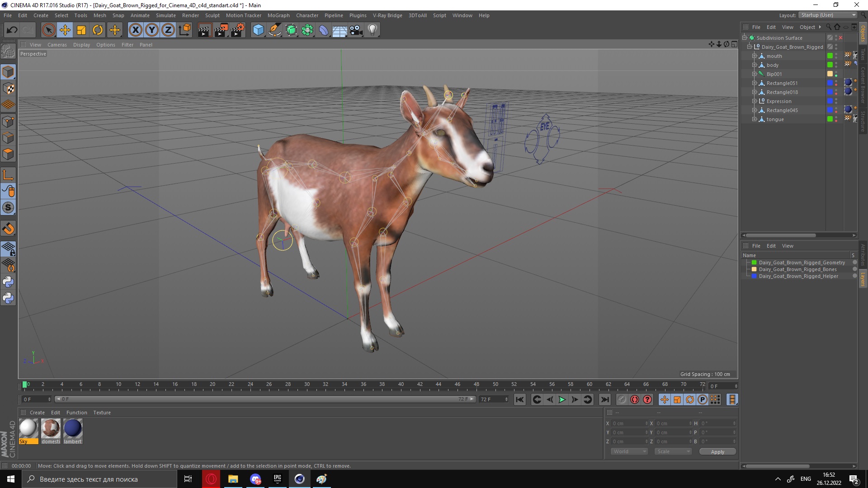868x488 pixels.
Task: Click Apply button in coordinates panel
Action: point(717,452)
